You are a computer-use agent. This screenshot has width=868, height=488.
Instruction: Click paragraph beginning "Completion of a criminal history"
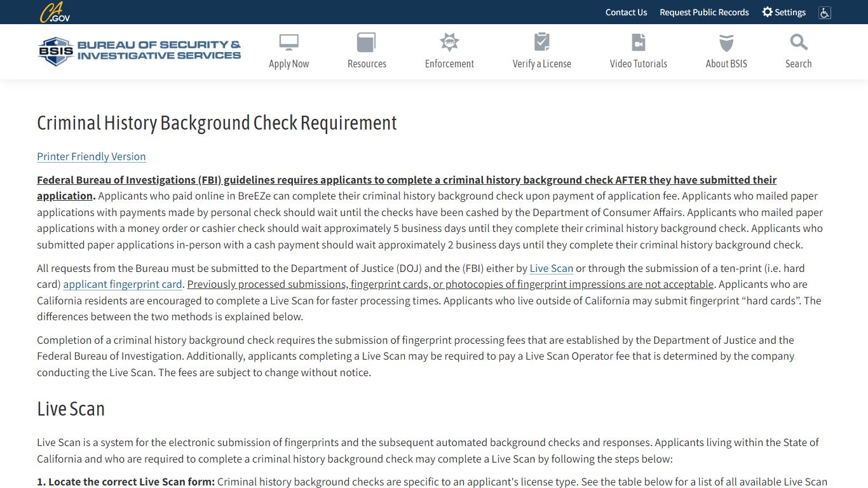tap(416, 356)
